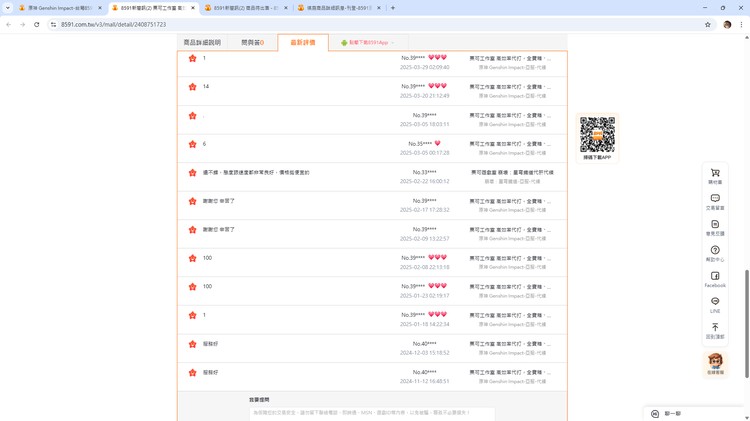Click the first review's product title link
The width and height of the screenshot is (750, 421).
pos(510,58)
